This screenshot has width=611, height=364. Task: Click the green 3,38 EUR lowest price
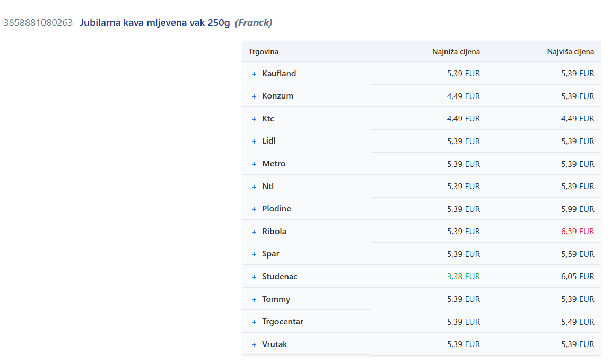(463, 277)
